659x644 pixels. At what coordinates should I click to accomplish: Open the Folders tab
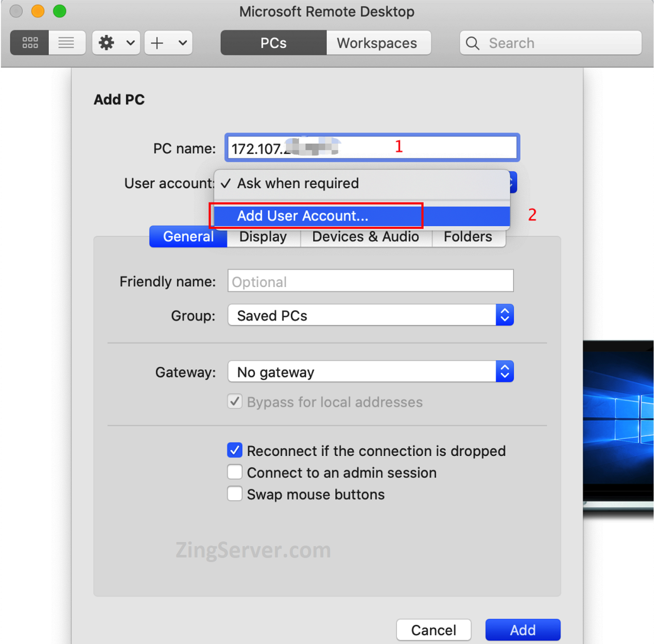[468, 237]
